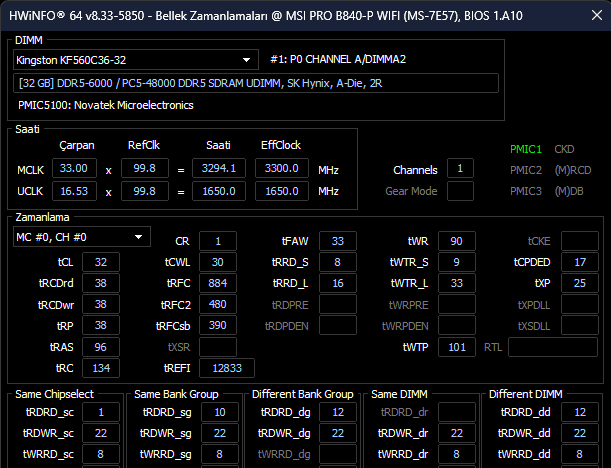Click the Çarpan column header
Image resolution: width=611 pixels, height=468 pixels.
point(77,145)
